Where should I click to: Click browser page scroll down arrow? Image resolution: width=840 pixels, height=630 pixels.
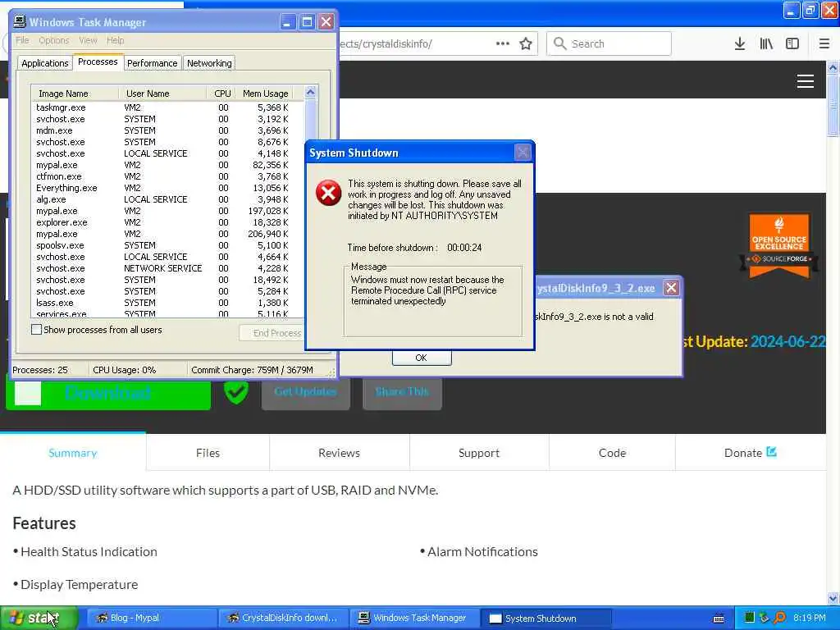833,598
